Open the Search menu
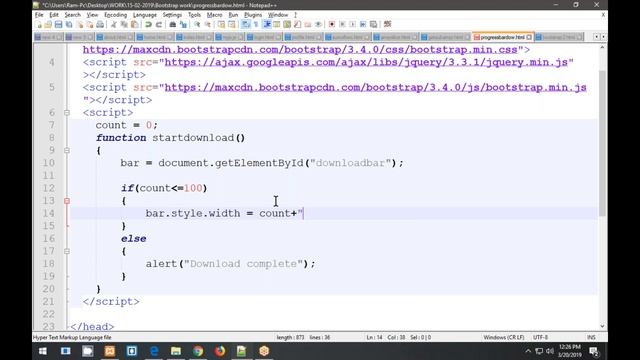The width and height of the screenshot is (640, 360). (72, 15)
